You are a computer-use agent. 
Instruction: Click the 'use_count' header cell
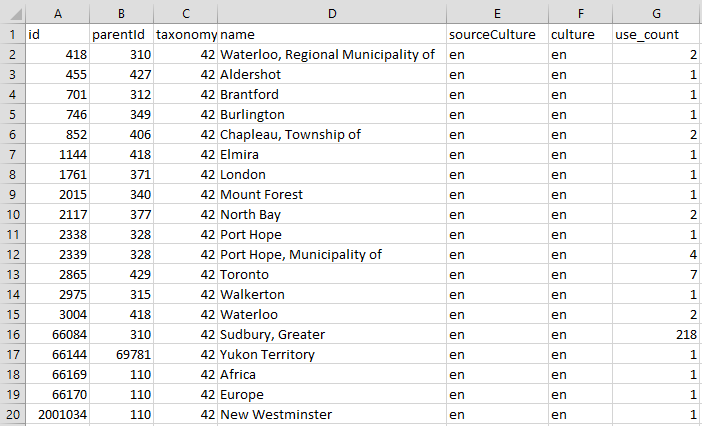pos(655,35)
